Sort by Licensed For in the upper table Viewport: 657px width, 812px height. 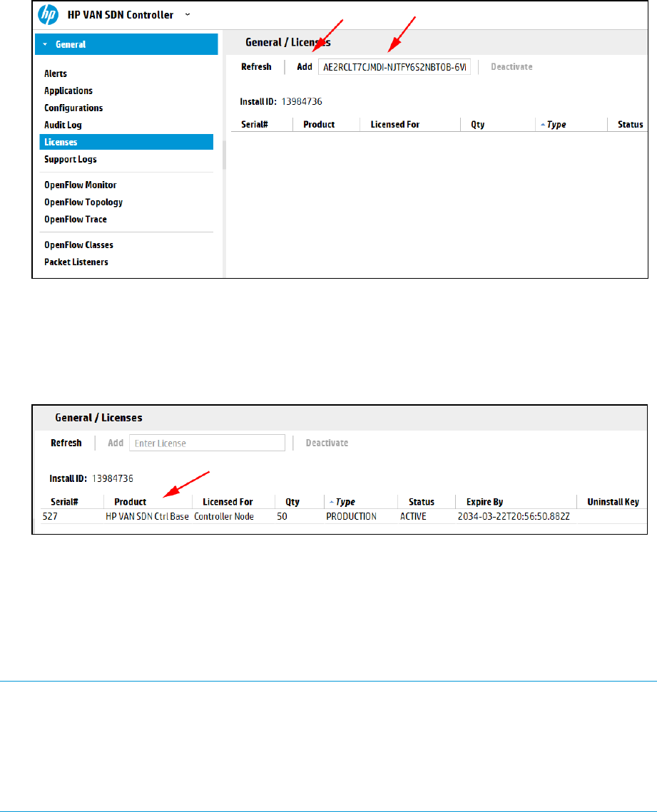pos(394,124)
